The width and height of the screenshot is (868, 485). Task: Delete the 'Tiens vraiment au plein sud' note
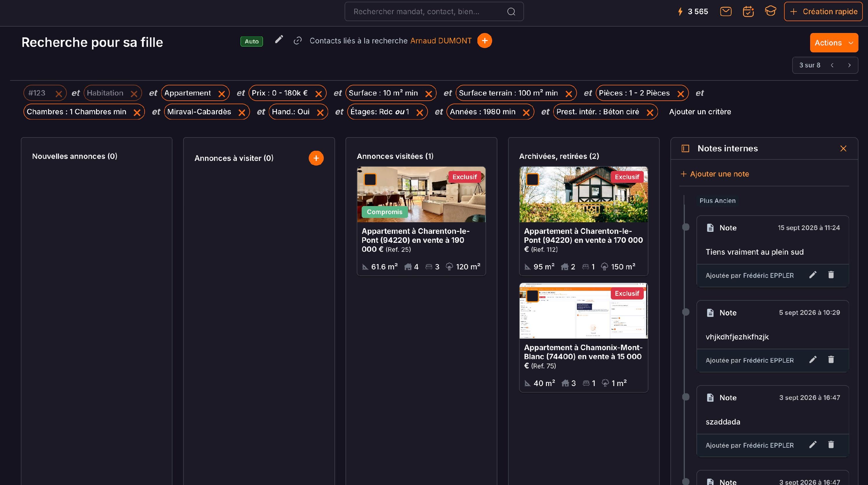[x=831, y=275]
